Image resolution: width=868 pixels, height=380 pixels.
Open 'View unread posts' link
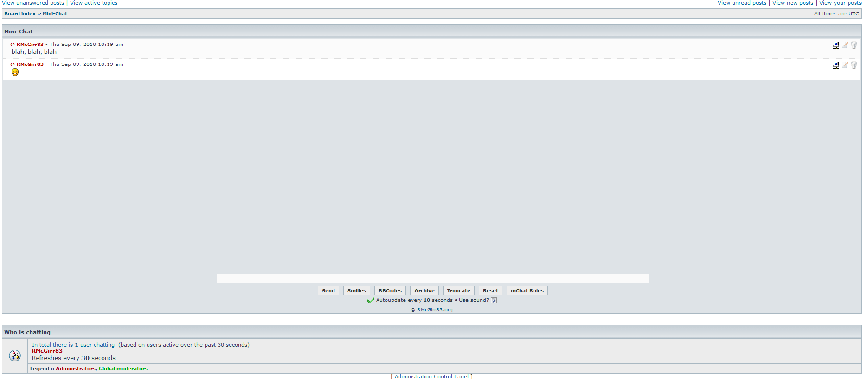pos(742,3)
